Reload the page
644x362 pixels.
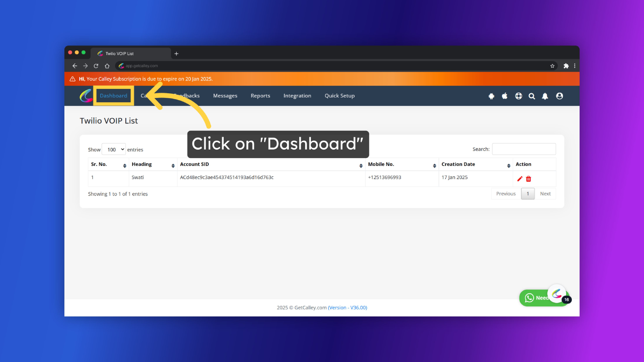click(96, 66)
